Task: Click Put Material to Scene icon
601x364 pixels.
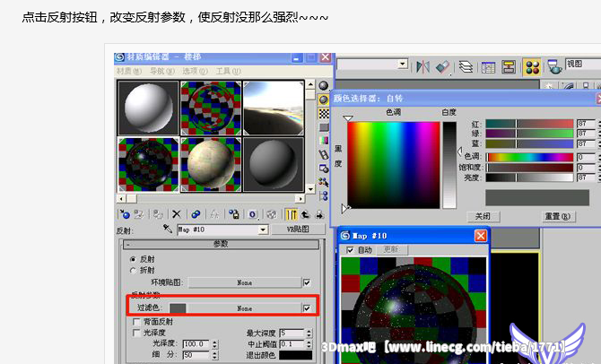Action: point(138,214)
